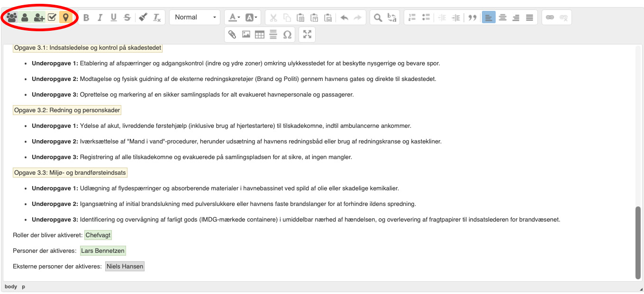Click the editor resize handle corner
The height and width of the screenshot is (294, 644).
tap(641, 289)
